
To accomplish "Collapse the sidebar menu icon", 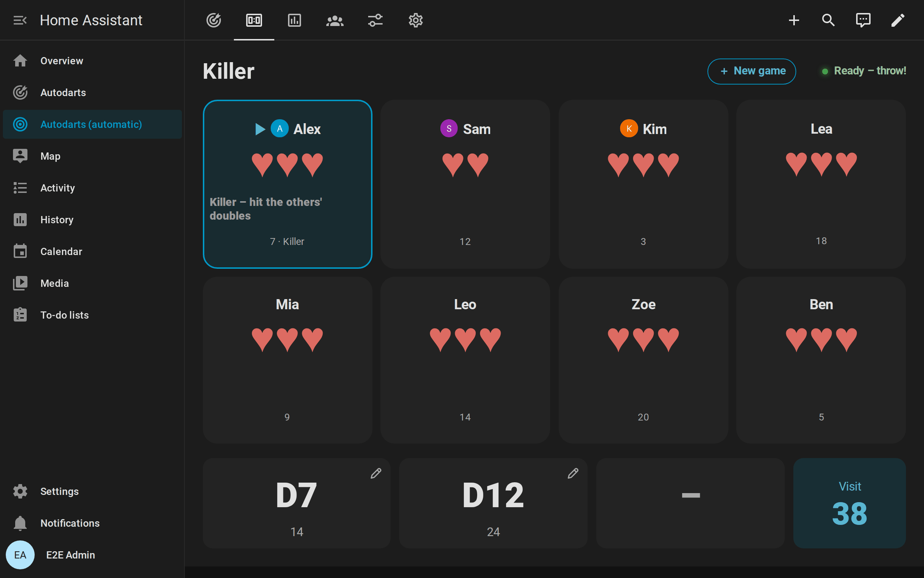I will 20,20.
